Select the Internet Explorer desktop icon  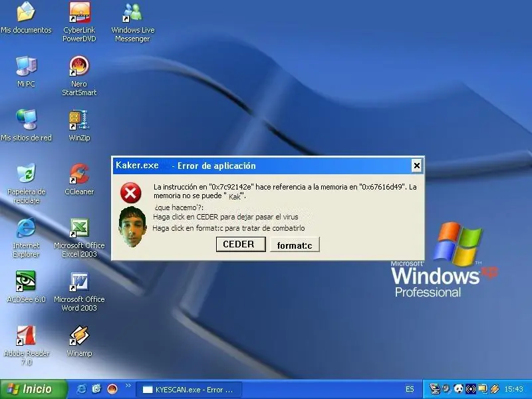coord(26,237)
